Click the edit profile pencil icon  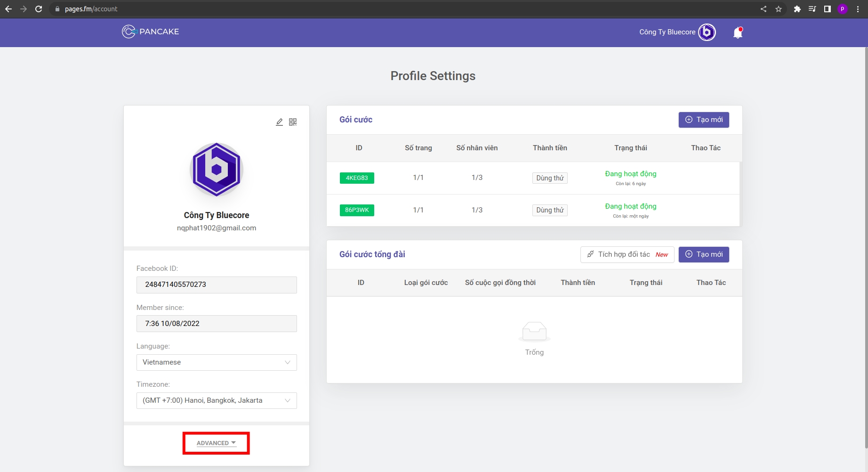point(279,122)
